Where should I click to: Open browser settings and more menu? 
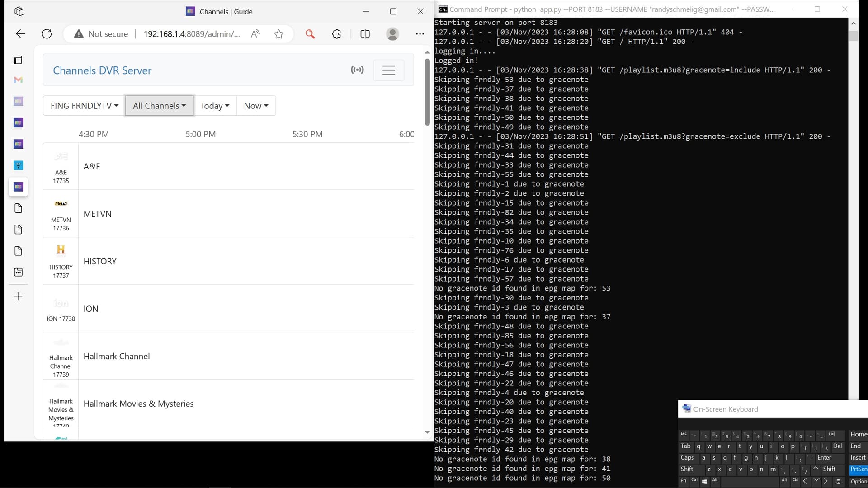coord(420,34)
